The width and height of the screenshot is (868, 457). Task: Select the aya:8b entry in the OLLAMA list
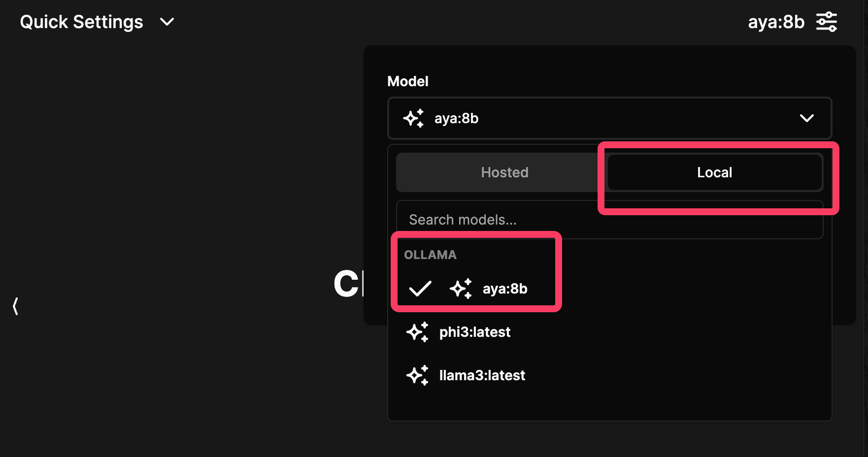(x=505, y=289)
